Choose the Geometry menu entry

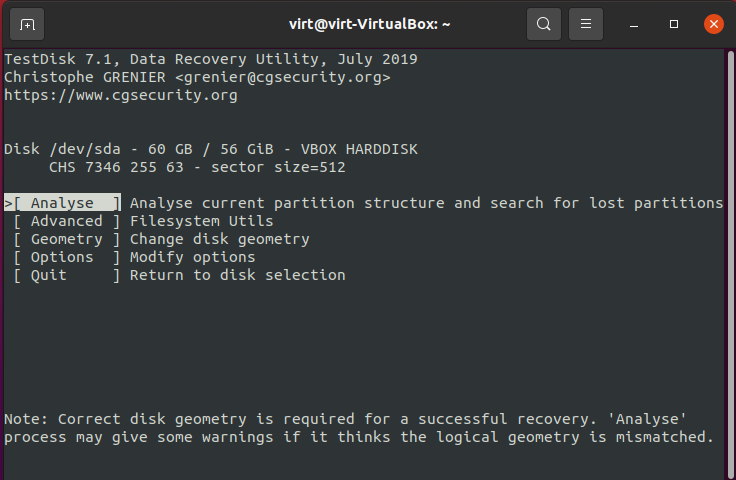pos(67,239)
